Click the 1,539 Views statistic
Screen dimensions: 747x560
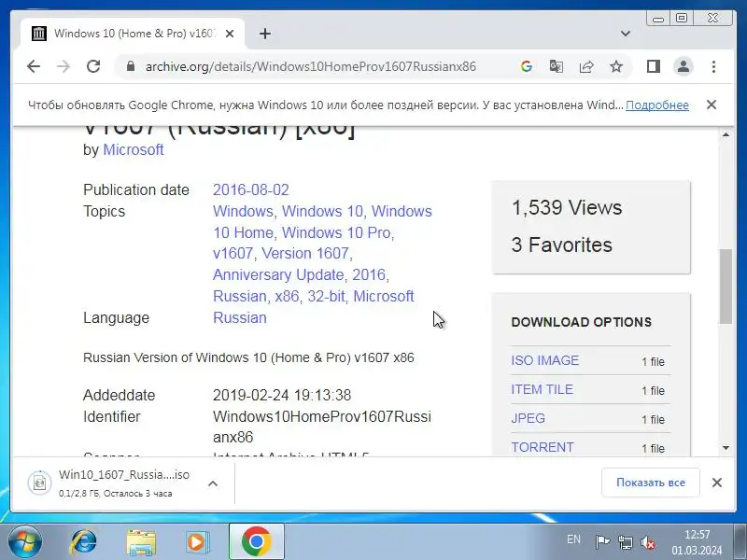(x=567, y=207)
